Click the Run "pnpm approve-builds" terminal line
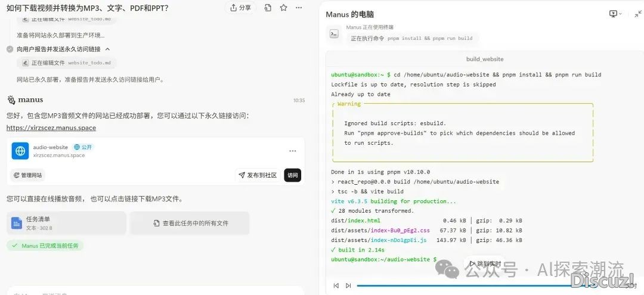This screenshot has width=644, height=295. (x=460, y=133)
